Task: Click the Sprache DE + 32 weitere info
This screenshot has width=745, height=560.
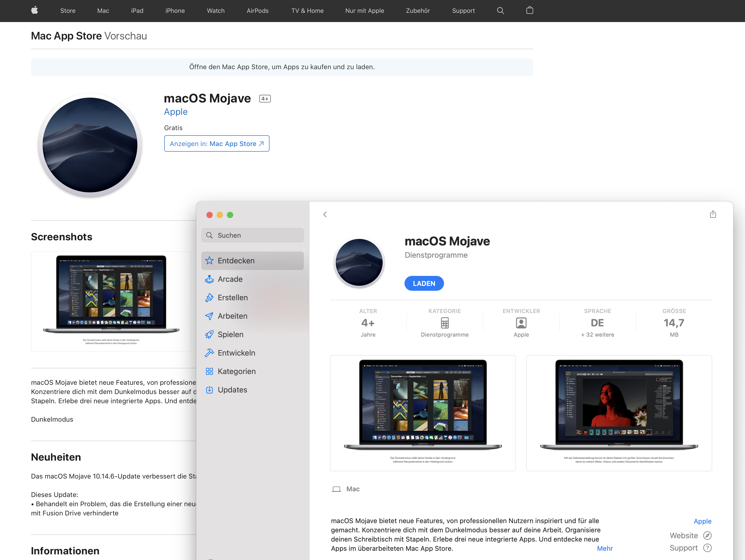Action: pyautogui.click(x=597, y=323)
